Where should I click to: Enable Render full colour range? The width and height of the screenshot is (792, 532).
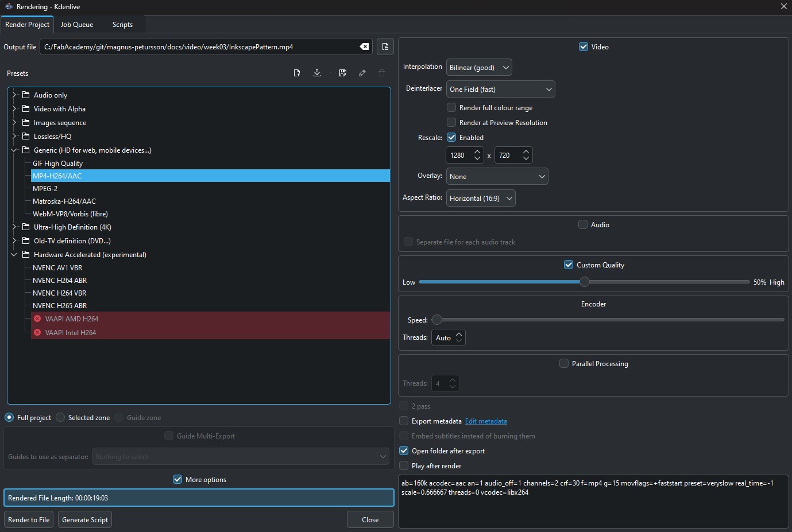tap(451, 107)
